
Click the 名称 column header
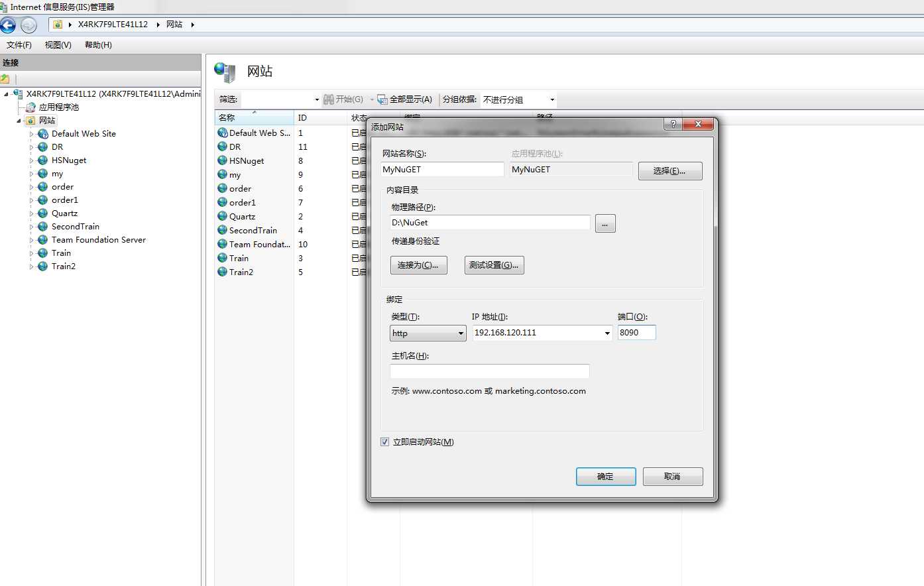[x=255, y=118]
